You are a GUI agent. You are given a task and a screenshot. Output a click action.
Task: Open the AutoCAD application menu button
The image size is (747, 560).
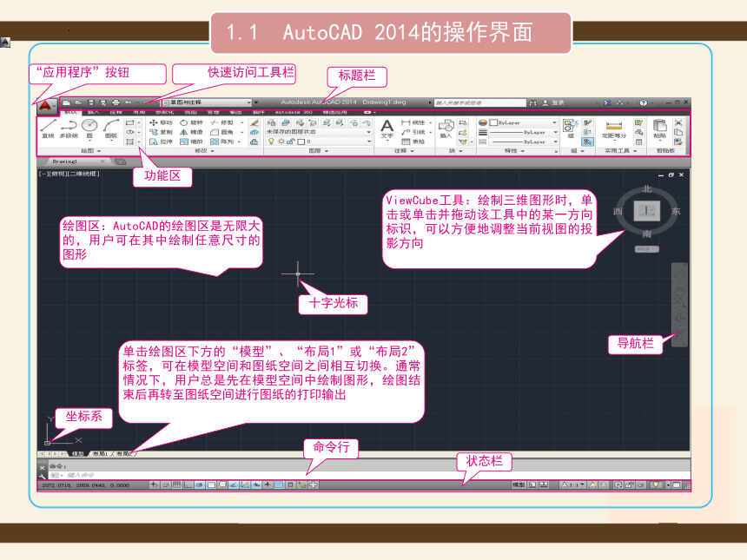pos(46,105)
